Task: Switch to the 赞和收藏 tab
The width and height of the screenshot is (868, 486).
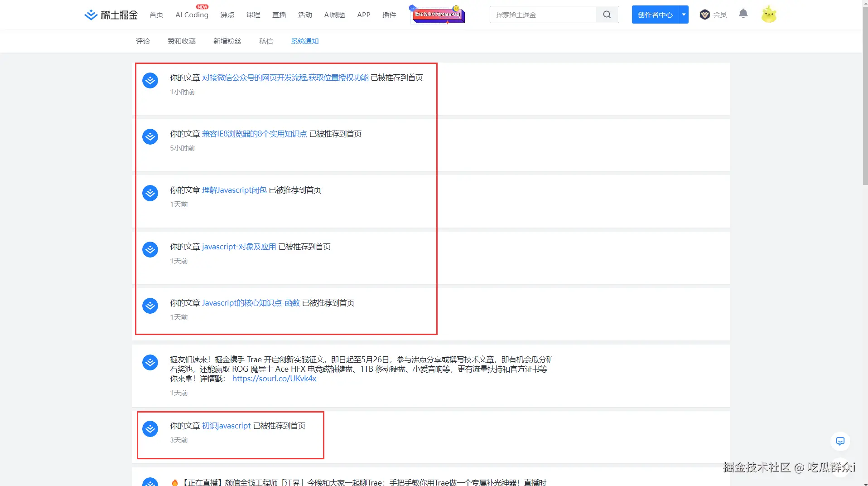Action: pyautogui.click(x=181, y=41)
